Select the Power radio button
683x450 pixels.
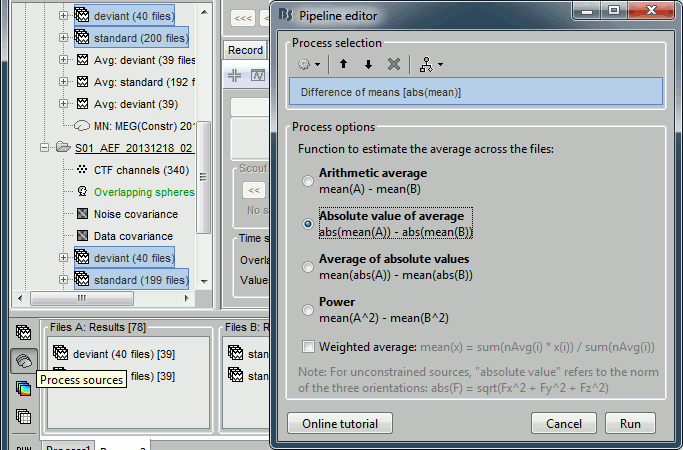point(308,310)
